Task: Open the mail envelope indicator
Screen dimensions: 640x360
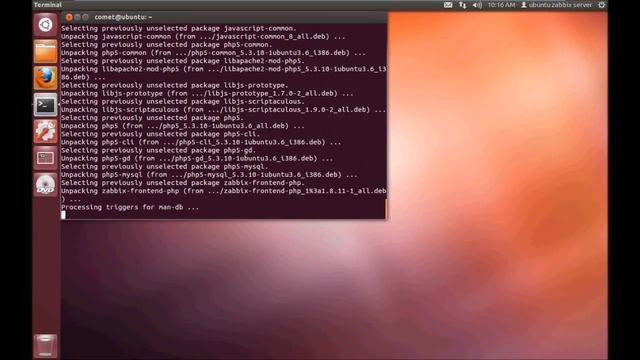Action: [x=448, y=5]
